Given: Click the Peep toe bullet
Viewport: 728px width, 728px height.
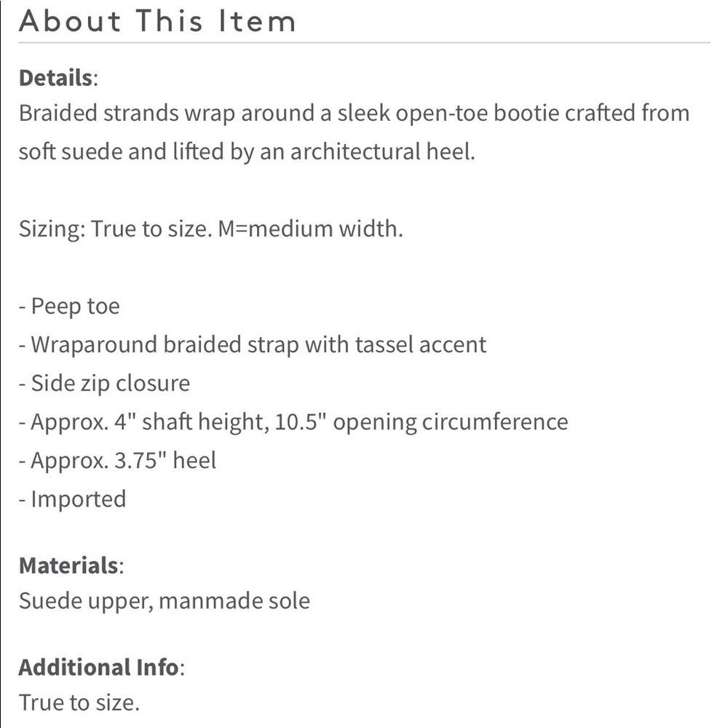Looking at the screenshot, I should click(69, 306).
